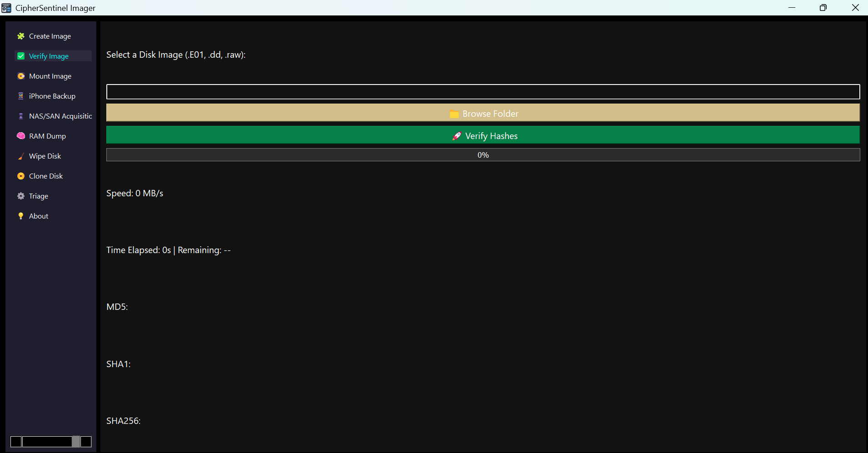Image resolution: width=868 pixels, height=453 pixels.
Task: Click the Triage gear icon
Action: [21, 196]
